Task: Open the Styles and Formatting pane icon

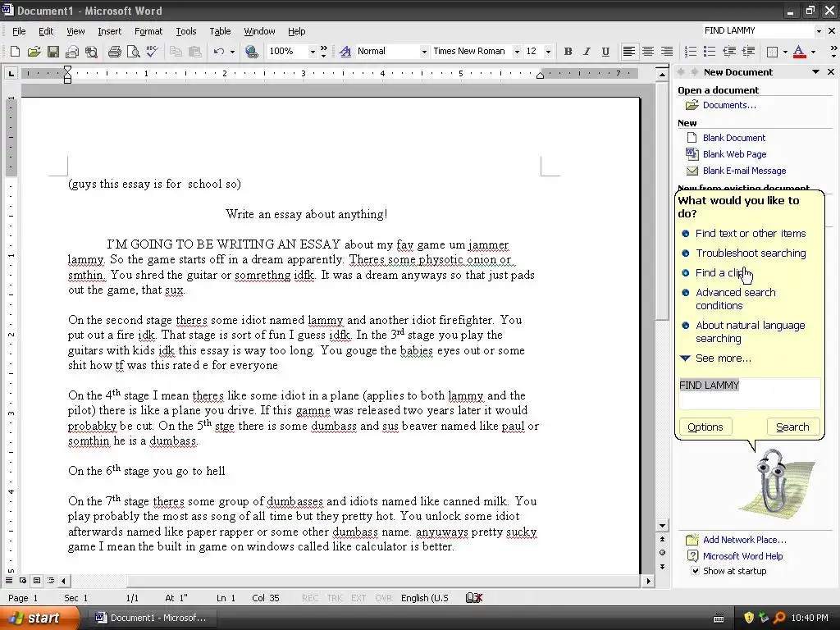Action: [345, 52]
